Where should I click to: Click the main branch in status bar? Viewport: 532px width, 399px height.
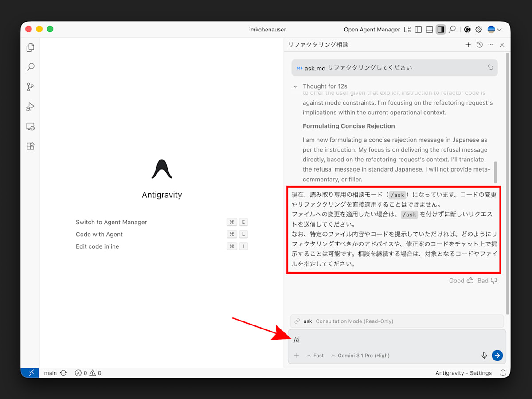[x=51, y=373]
